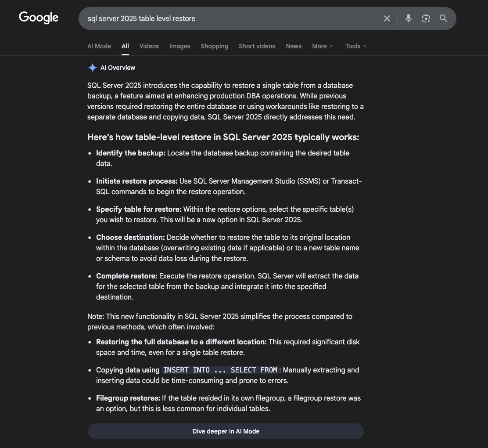The image size is (488, 448).
Task: Switch to AI Mode tab
Action: click(99, 46)
